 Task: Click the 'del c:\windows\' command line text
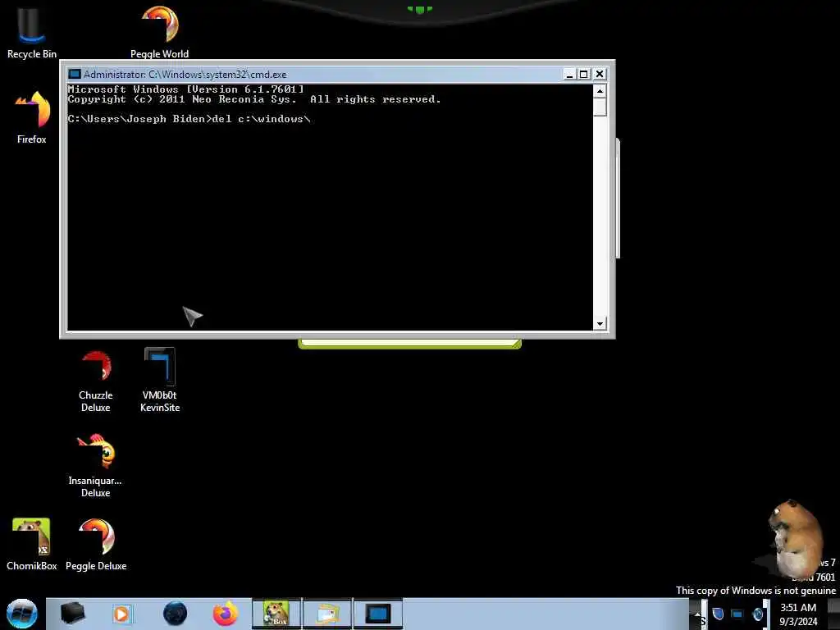[262, 119]
